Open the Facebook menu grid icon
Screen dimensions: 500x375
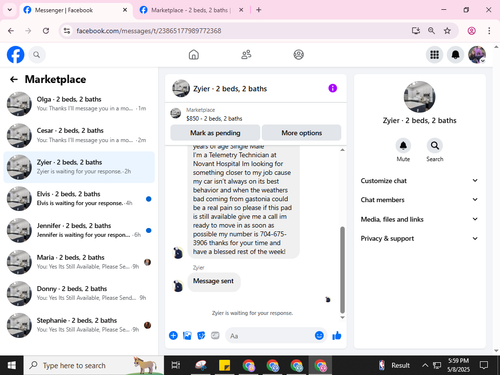[434, 55]
